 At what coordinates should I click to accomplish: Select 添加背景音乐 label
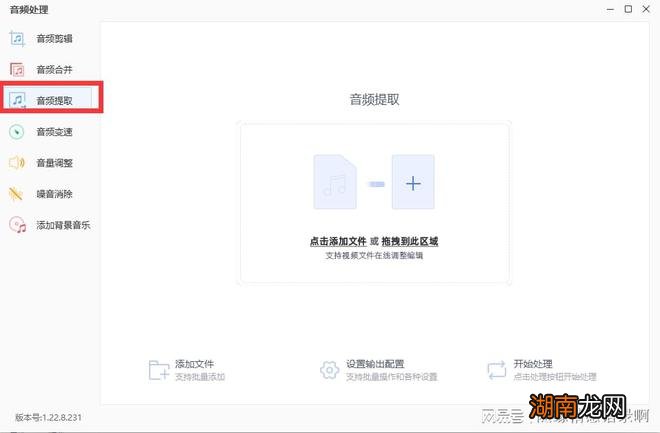click(63, 225)
